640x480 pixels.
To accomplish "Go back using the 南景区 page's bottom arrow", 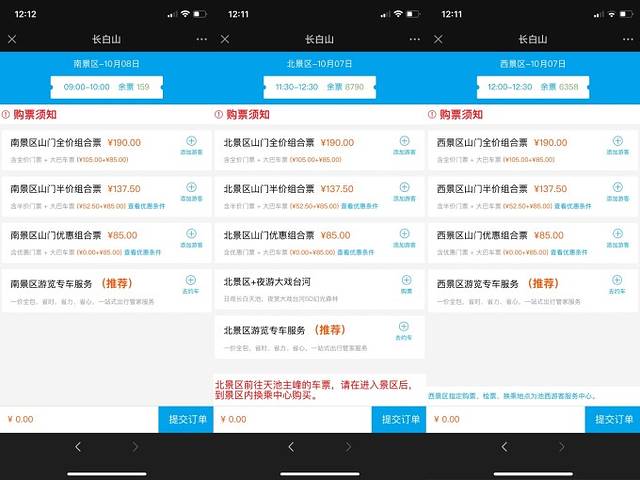I will (x=78, y=447).
